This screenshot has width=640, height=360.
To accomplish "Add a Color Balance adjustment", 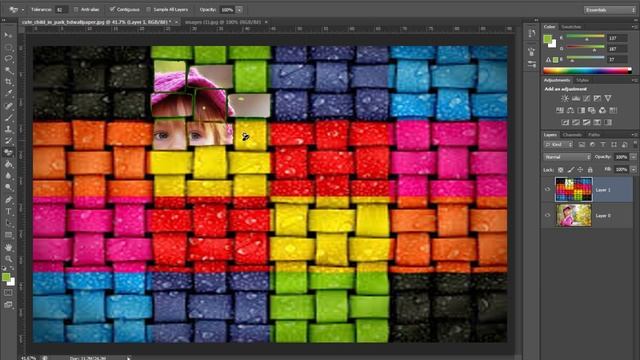I will coord(570,110).
